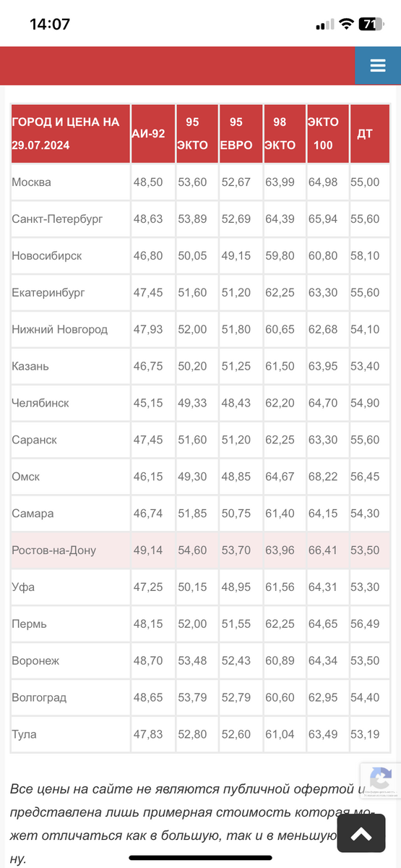Tap the scroll-to-top arrow button
401x868 pixels.
point(361,834)
